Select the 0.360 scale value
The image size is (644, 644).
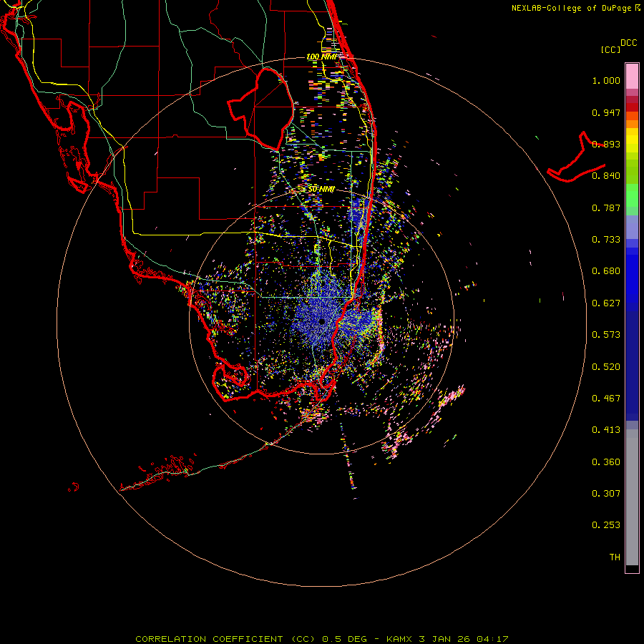pyautogui.click(x=606, y=462)
